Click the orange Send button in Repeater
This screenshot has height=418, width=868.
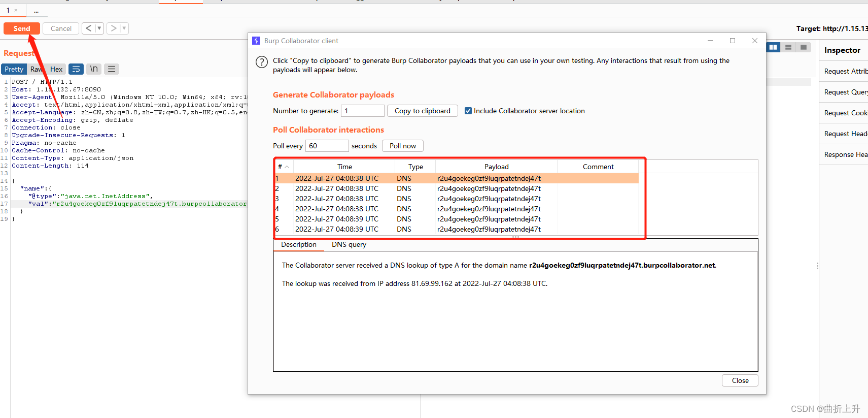[x=22, y=28]
